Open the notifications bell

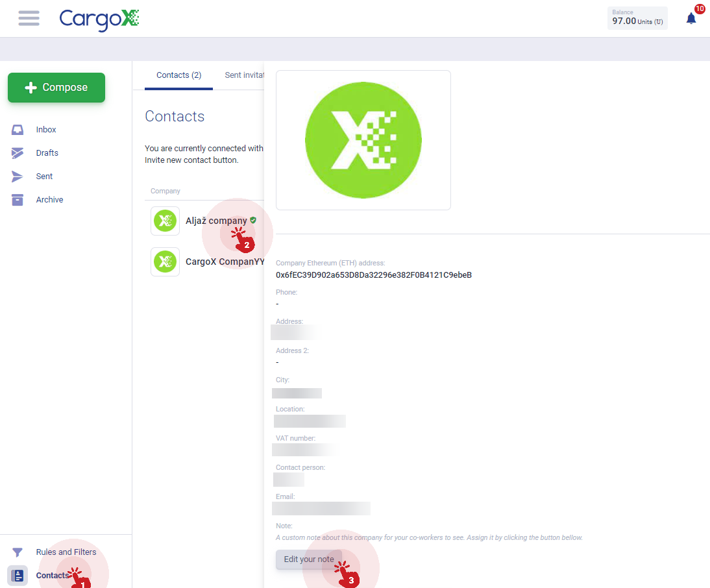[691, 19]
